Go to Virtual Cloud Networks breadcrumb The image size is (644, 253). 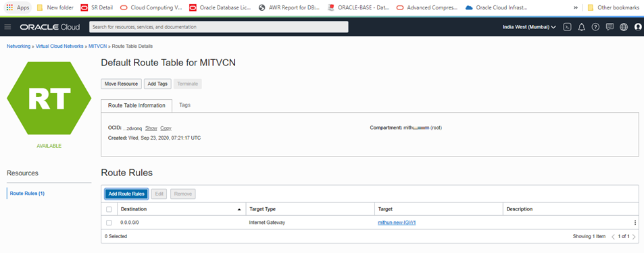(x=59, y=47)
